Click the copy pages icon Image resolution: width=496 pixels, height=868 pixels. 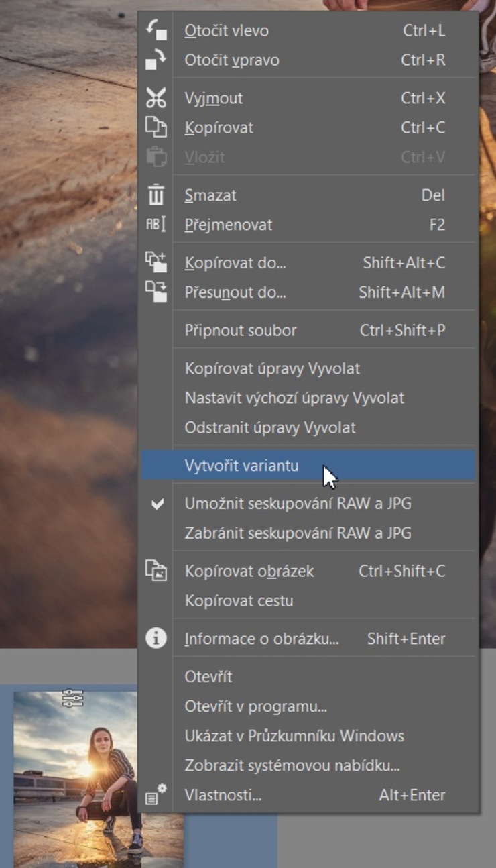point(156,127)
